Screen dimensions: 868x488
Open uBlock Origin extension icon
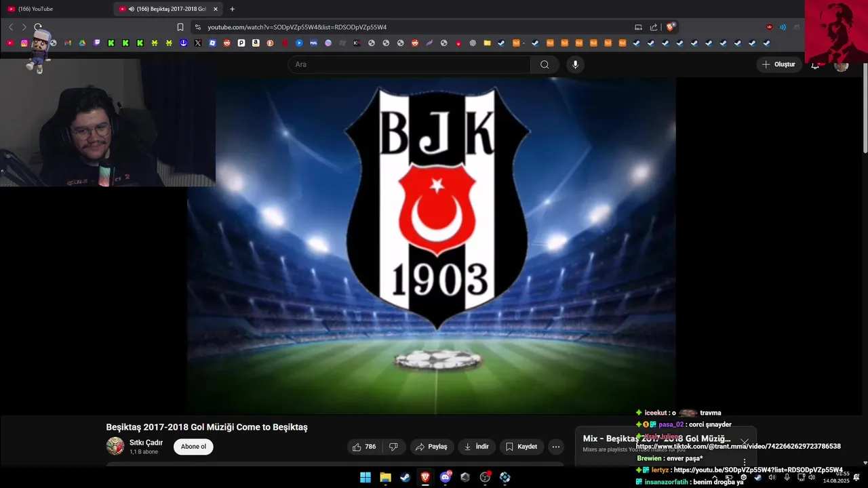(x=769, y=27)
